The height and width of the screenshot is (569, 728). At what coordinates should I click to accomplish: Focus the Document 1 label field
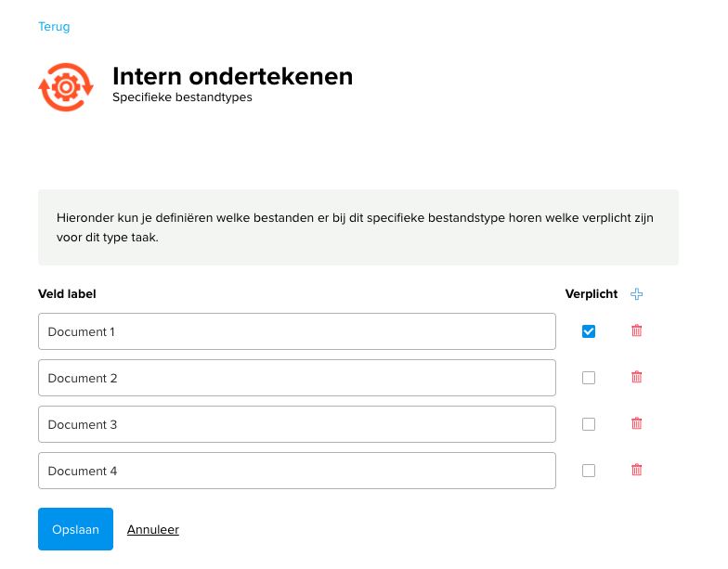pyautogui.click(x=297, y=331)
